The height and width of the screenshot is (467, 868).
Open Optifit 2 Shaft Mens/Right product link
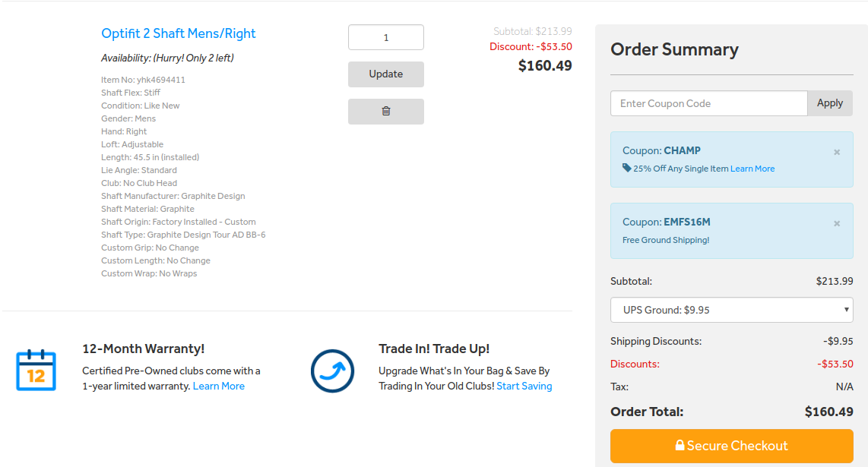point(179,33)
